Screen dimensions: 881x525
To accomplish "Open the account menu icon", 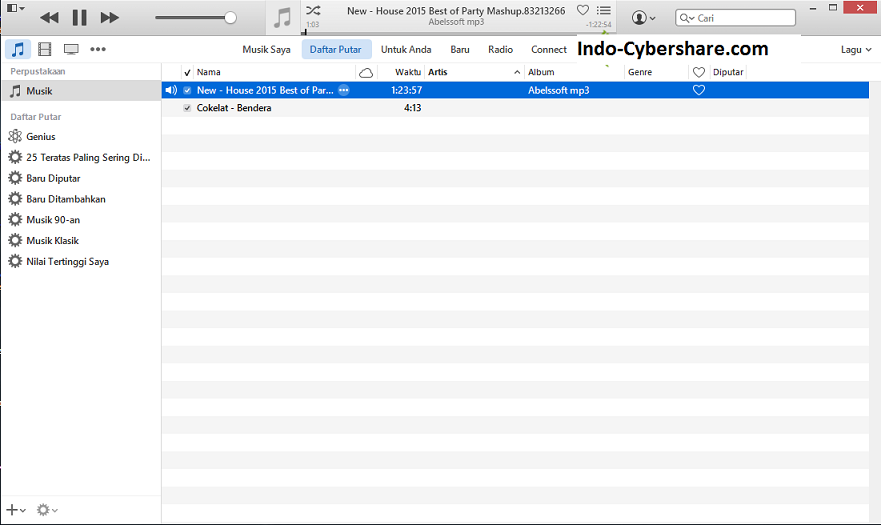I will pos(643,18).
